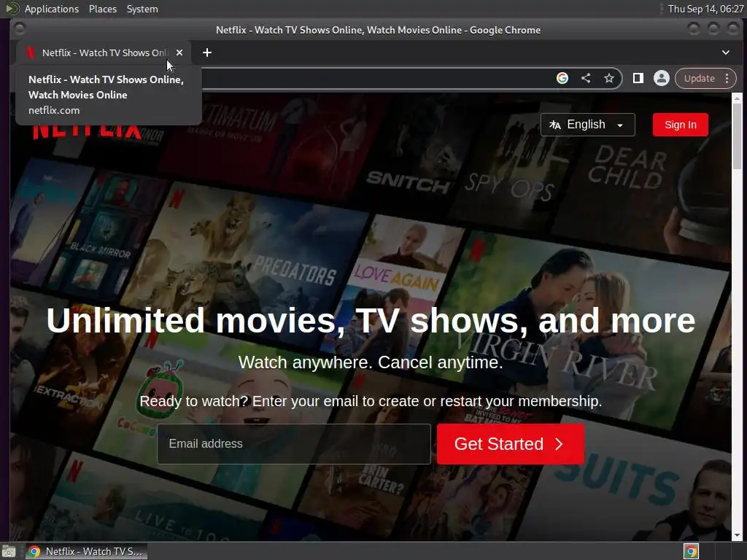Viewport: 747px width, 560px height.
Task: Open the English language dropdown
Action: (x=587, y=125)
